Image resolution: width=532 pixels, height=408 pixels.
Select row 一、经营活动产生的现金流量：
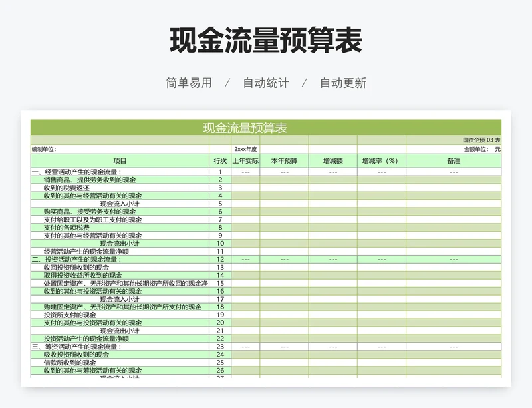click(x=266, y=172)
